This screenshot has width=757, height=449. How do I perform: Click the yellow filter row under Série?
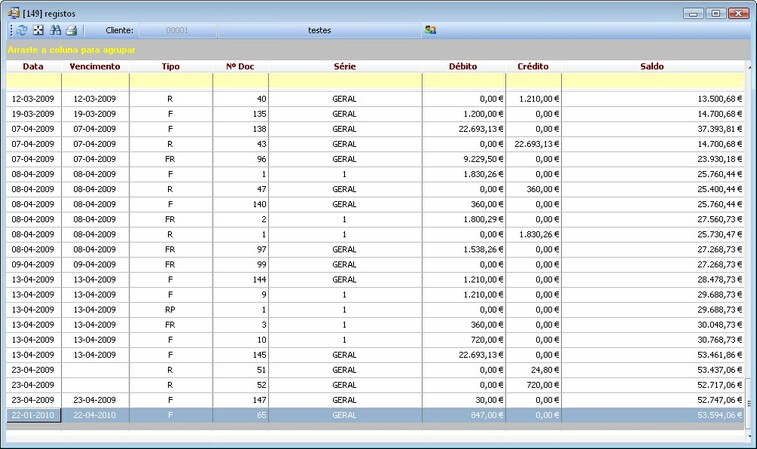(344, 80)
